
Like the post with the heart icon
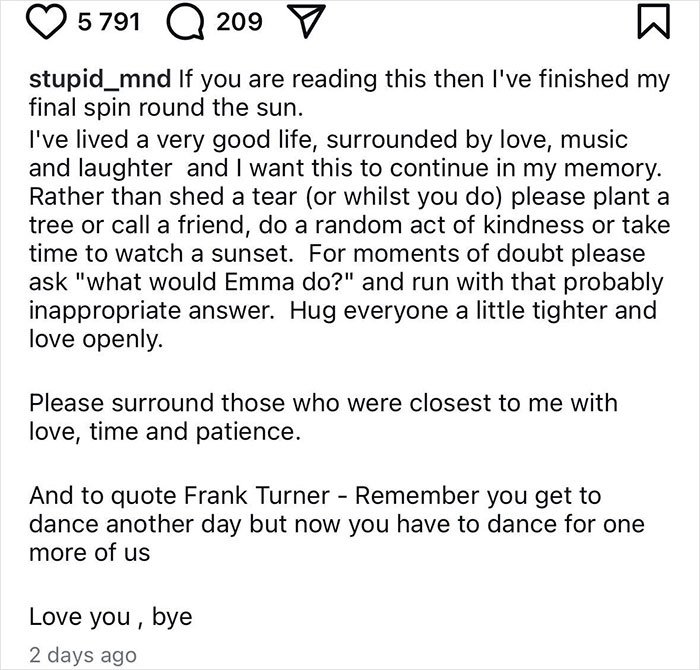click(46, 22)
